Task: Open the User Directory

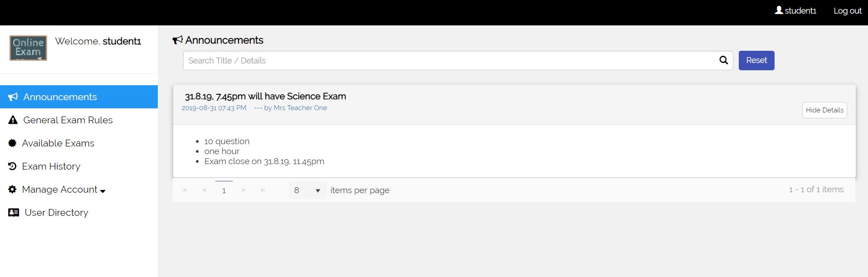Action: coord(56,213)
